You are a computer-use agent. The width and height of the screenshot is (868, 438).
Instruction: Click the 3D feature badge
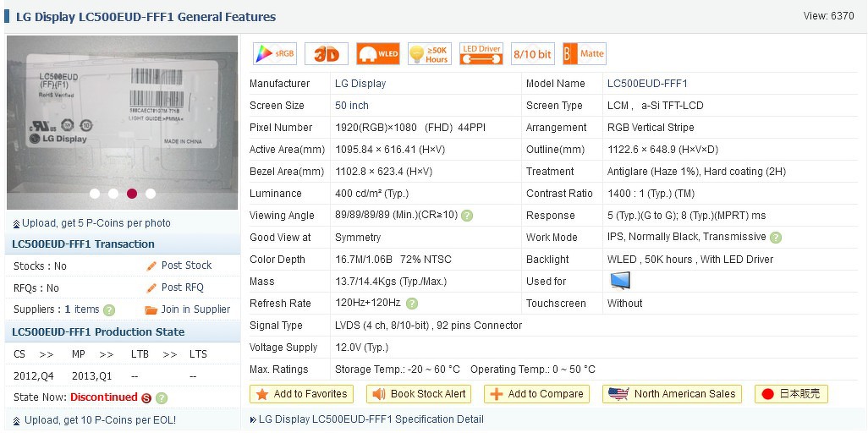(327, 53)
